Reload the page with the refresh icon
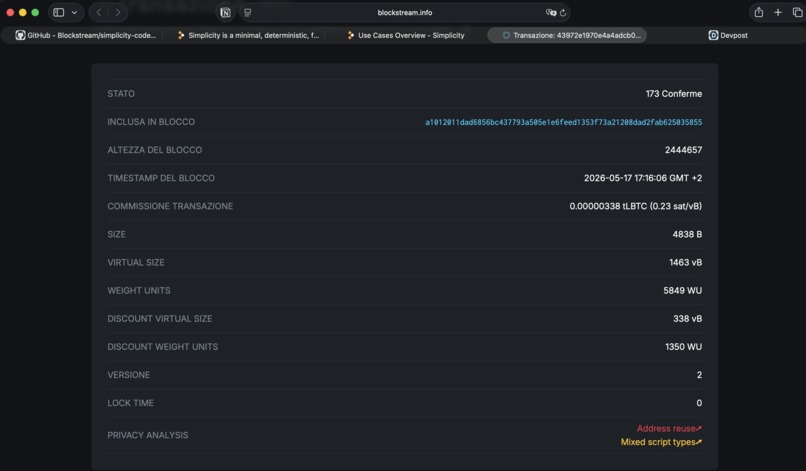 tap(563, 13)
